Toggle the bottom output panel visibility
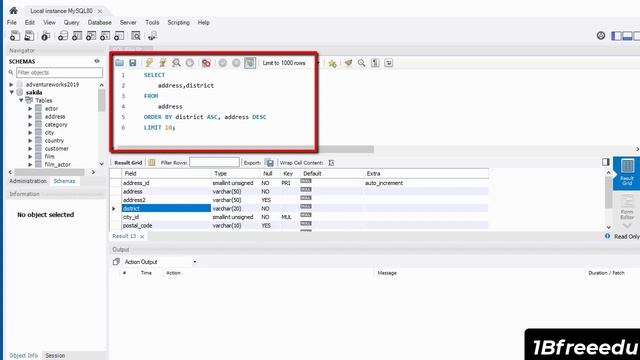 (627, 36)
